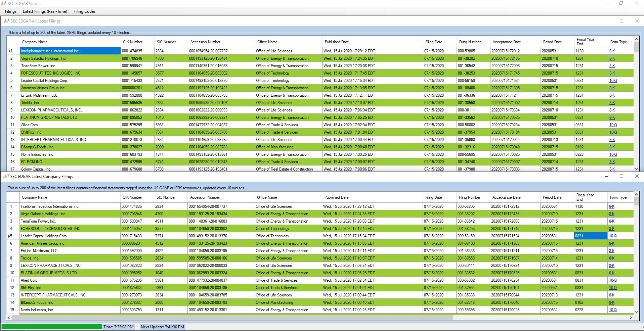Select Tricida, Inc. cell in All Latest Filings
644x331 pixels.
(x=70, y=103)
